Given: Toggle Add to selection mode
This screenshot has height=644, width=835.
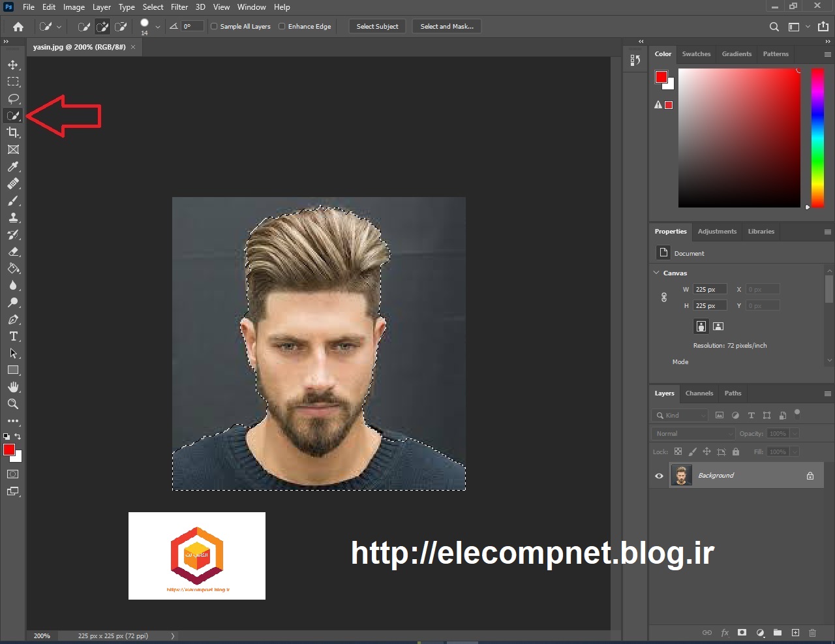Looking at the screenshot, I should [102, 27].
